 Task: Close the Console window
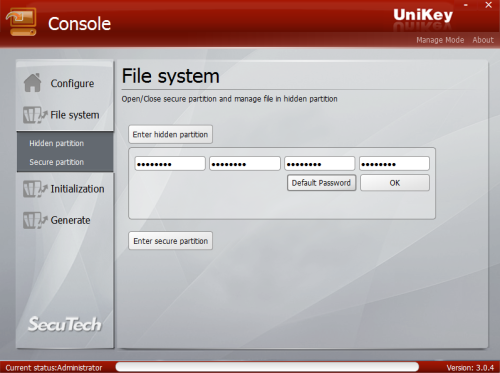click(488, 5)
